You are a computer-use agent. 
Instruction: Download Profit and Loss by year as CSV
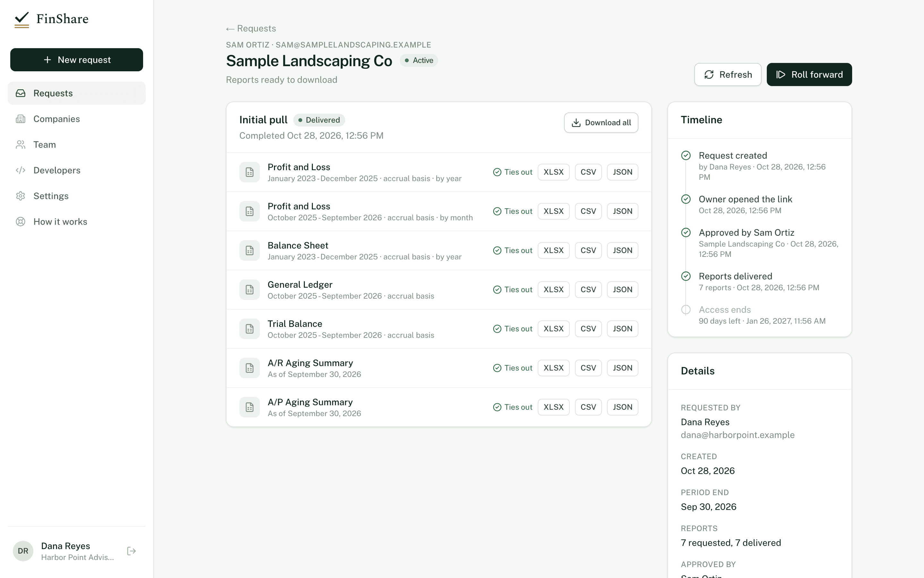588,172
